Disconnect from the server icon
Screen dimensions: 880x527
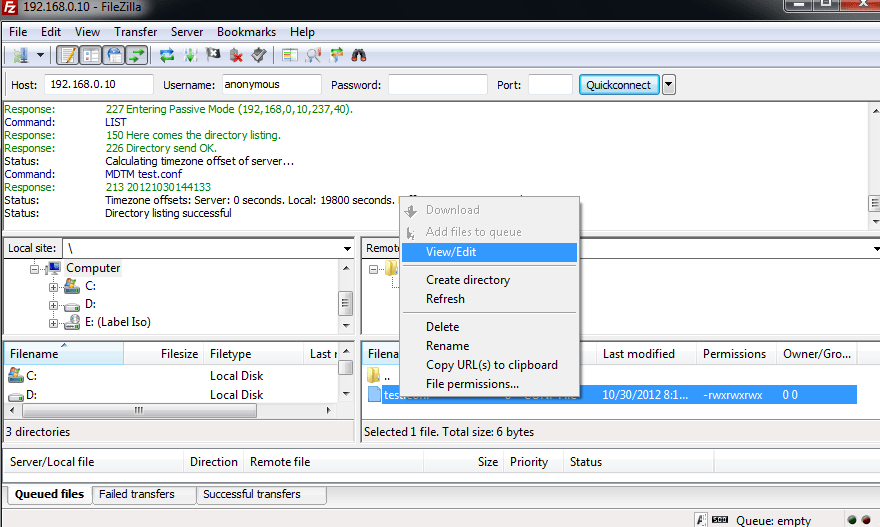coord(236,55)
